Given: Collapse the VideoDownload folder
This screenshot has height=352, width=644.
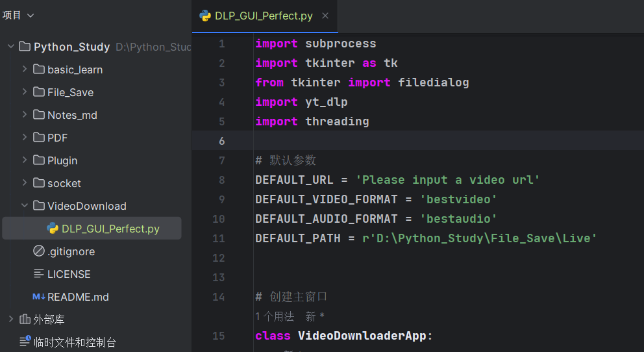Looking at the screenshot, I should [25, 205].
